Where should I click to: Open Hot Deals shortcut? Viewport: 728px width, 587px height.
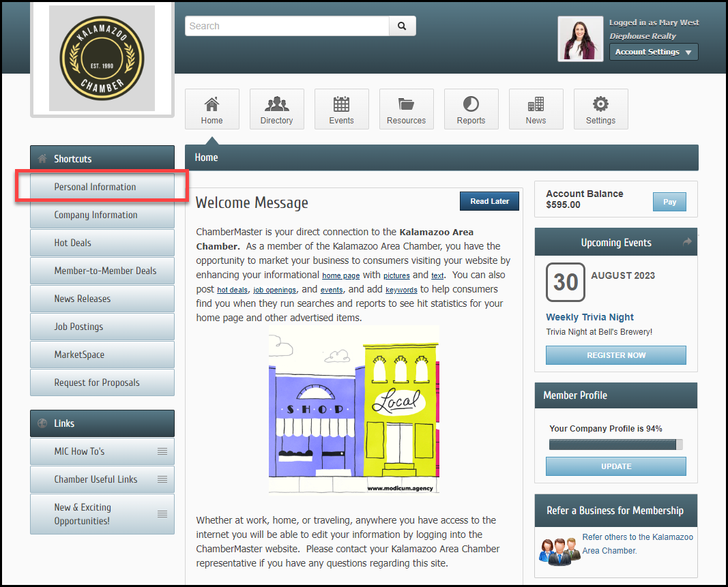pos(102,243)
